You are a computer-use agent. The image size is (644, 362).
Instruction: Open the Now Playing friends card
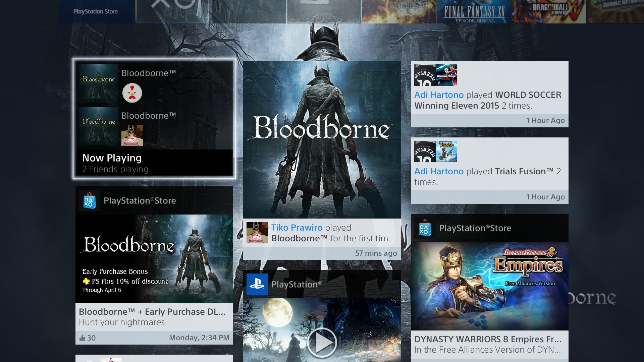pyautogui.click(x=154, y=119)
